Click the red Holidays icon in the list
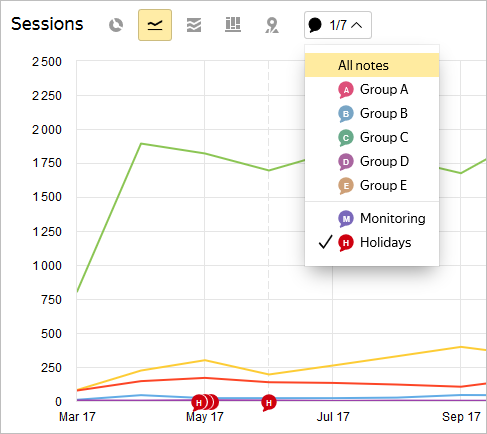The height and width of the screenshot is (434, 487). [346, 243]
